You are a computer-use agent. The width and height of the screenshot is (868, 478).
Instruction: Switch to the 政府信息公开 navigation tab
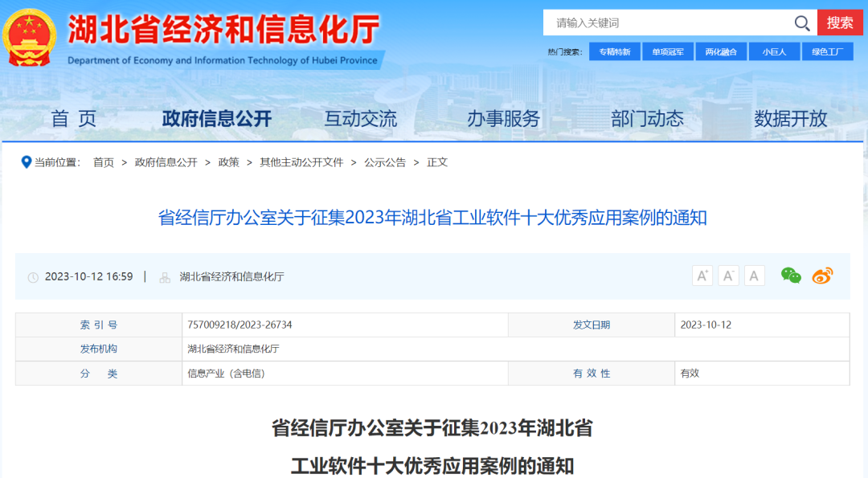(x=215, y=117)
